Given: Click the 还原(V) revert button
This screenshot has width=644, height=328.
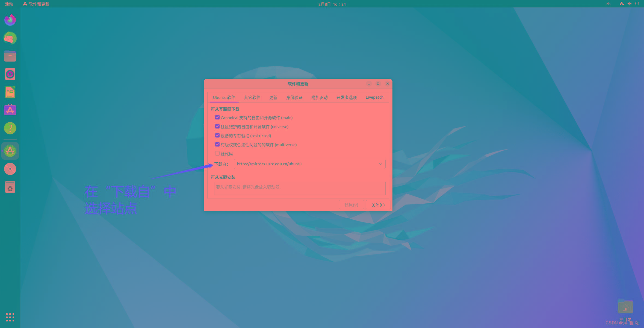Looking at the screenshot, I should 351,205.
